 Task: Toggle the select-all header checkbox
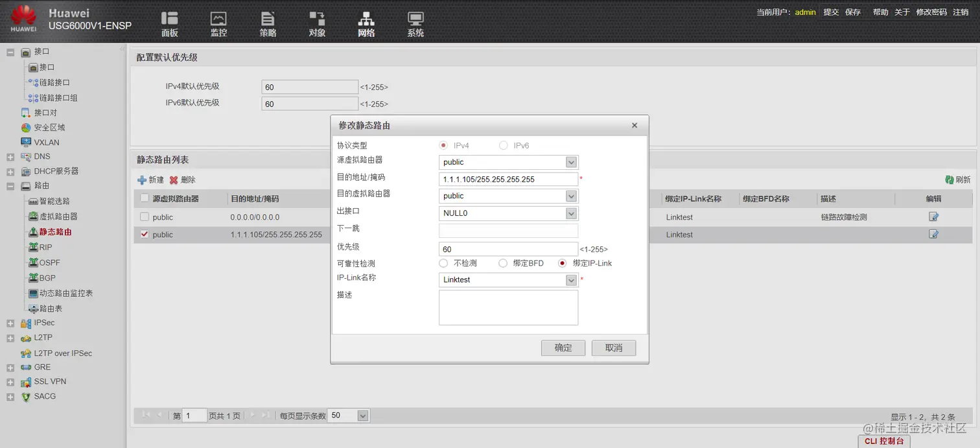pyautogui.click(x=145, y=198)
